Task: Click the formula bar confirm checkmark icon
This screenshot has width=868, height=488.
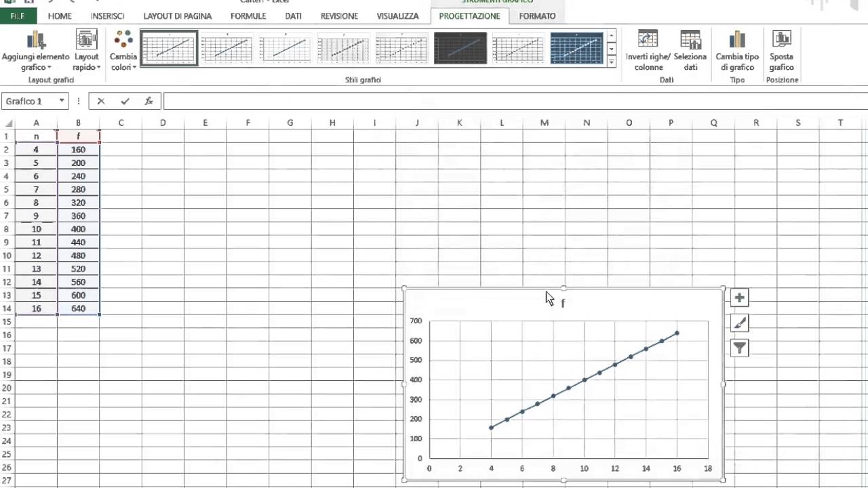Action: 125,101
